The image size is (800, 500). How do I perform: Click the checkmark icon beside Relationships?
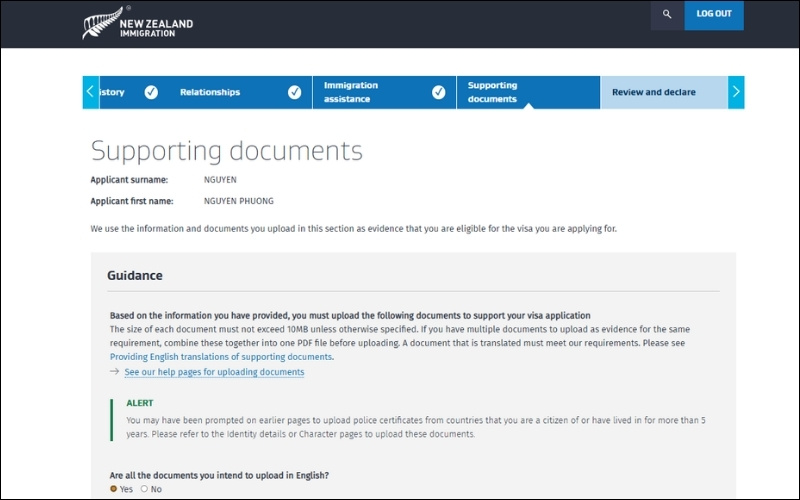pos(295,92)
